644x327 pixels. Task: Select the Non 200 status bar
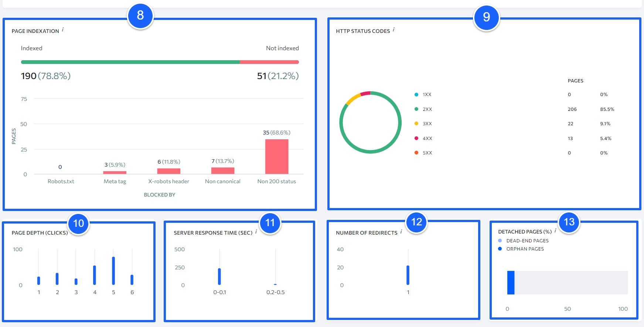coord(277,157)
